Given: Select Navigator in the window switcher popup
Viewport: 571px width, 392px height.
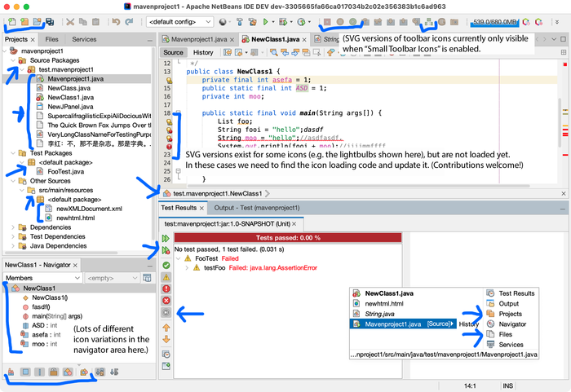Looking at the screenshot, I should point(512,324).
